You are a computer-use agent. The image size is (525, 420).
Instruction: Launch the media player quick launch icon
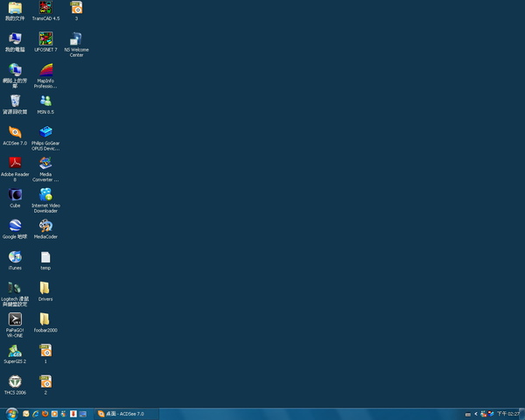tap(54, 414)
